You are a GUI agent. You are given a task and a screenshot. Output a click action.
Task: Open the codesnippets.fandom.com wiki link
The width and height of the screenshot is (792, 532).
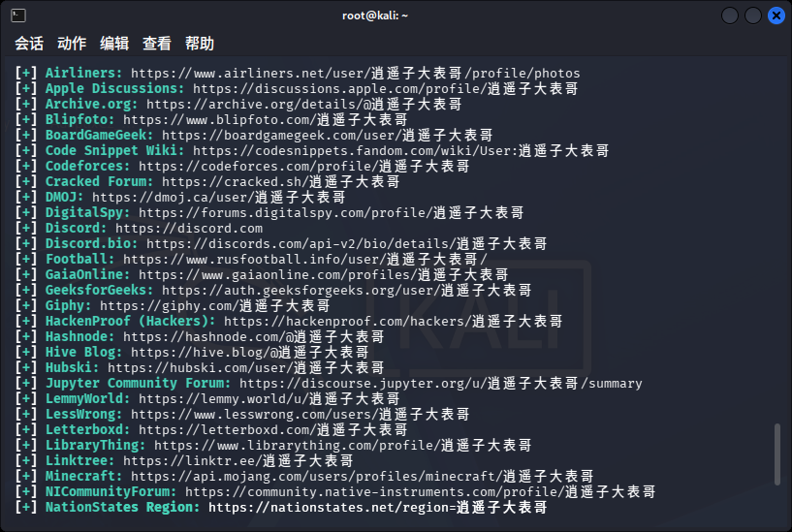(401, 151)
